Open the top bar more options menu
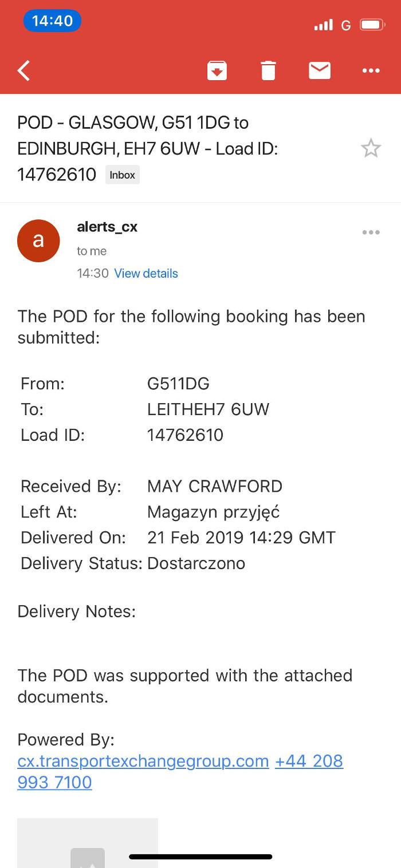Viewport: 401px width, 868px height. 371,70
